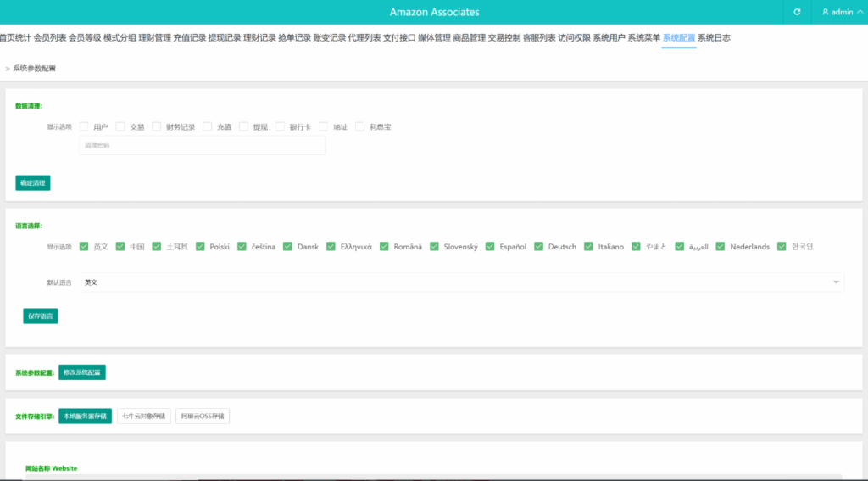This screenshot has width=868, height=481.
Task: Check the 财务记录 cleanup checkbox
Action: (x=156, y=126)
